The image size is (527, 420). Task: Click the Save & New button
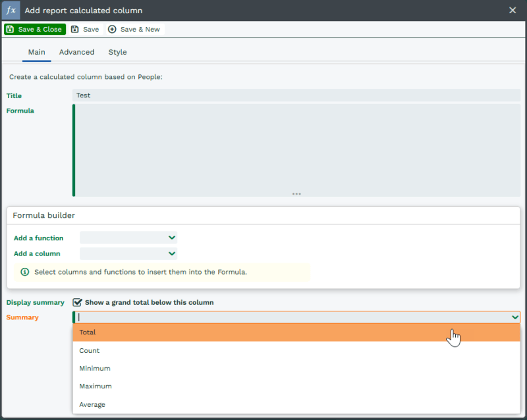[x=134, y=30]
